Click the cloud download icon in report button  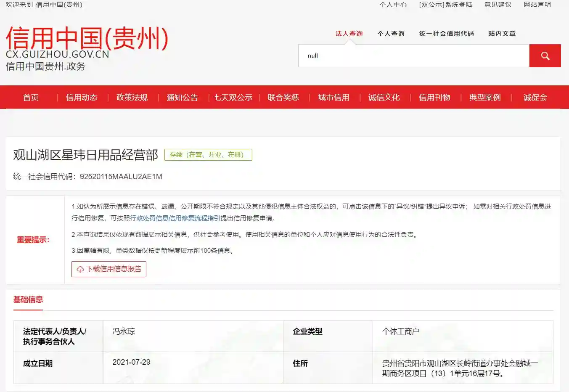pos(80,269)
